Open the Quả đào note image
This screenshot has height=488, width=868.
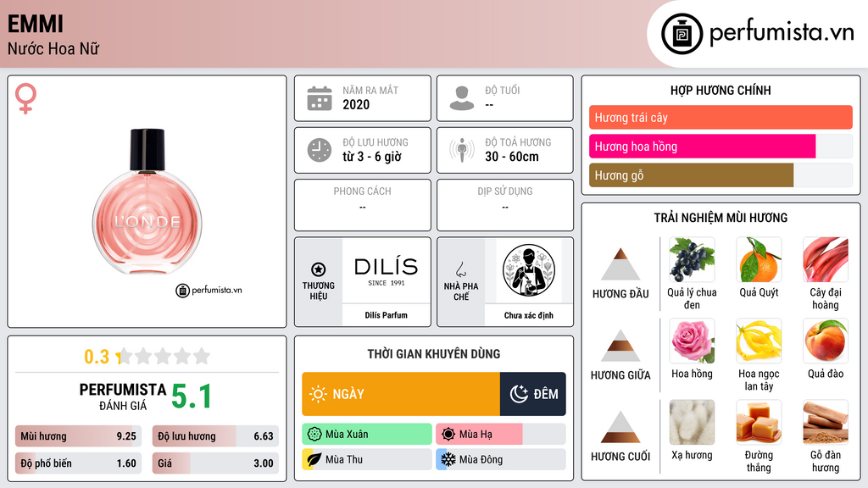[826, 341]
